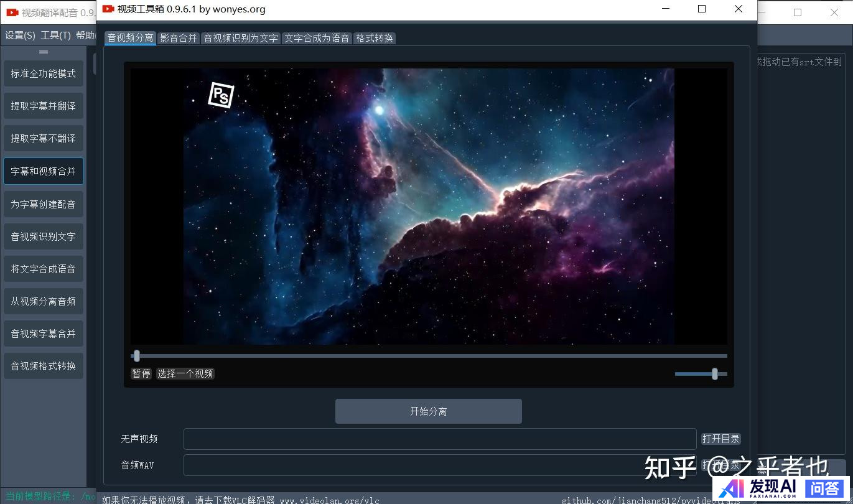Open directory for 无声视频 via 打开目录

point(720,439)
